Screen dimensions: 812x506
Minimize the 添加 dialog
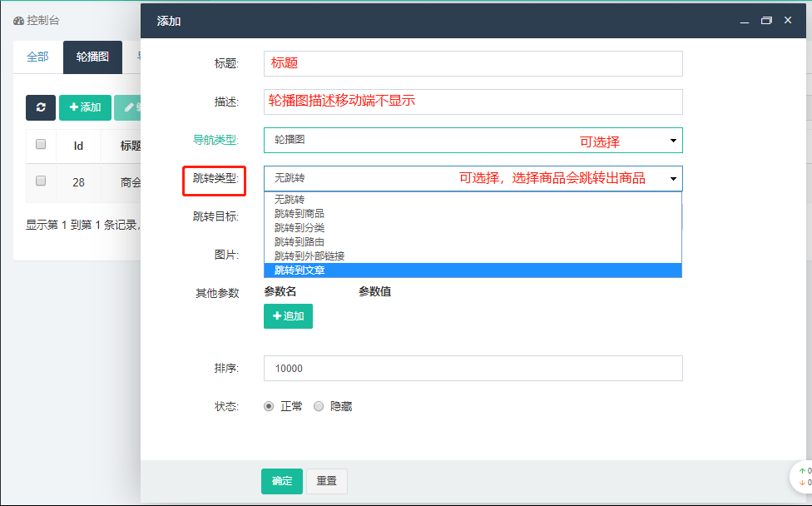coord(745,21)
